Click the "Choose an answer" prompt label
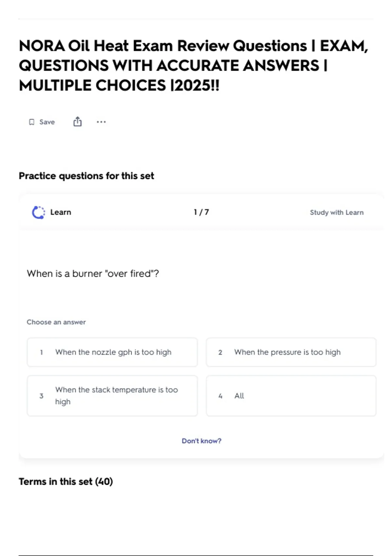Image resolution: width=392 pixels, height=556 pixels. [x=56, y=322]
